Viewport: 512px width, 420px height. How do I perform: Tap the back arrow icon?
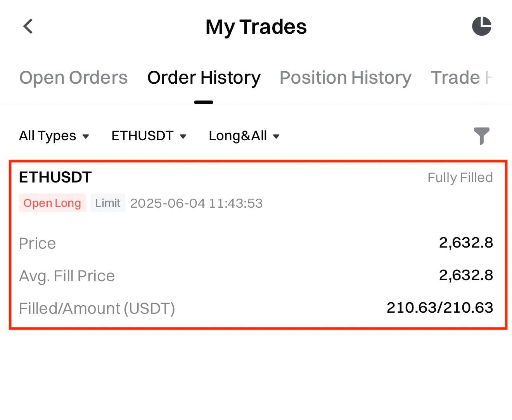(x=28, y=27)
